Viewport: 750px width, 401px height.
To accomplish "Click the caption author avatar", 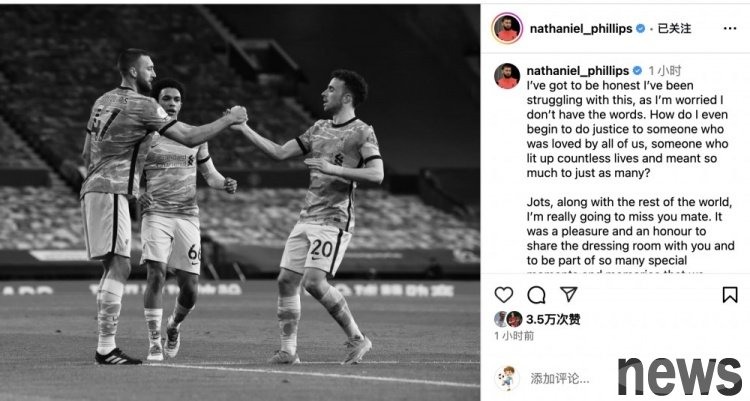I will pos(507,76).
